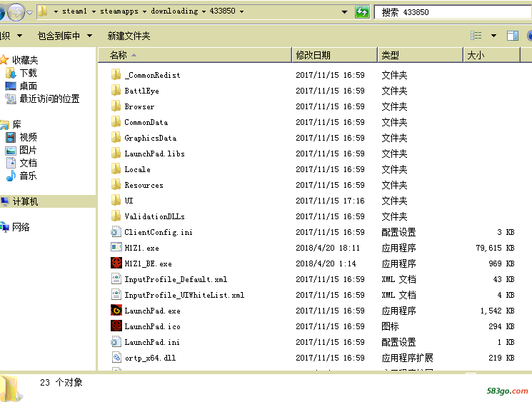Click the LaunchPad.ico icon file
Screen dimensions: 532x402
116,326
